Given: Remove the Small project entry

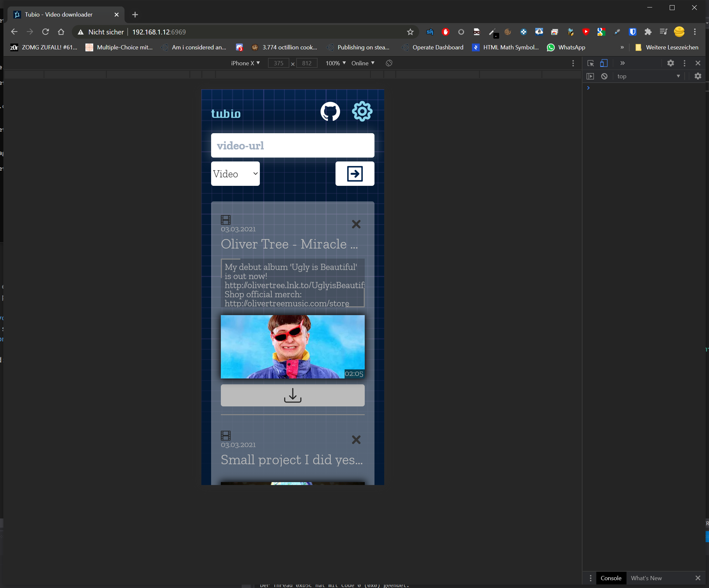Looking at the screenshot, I should [356, 440].
